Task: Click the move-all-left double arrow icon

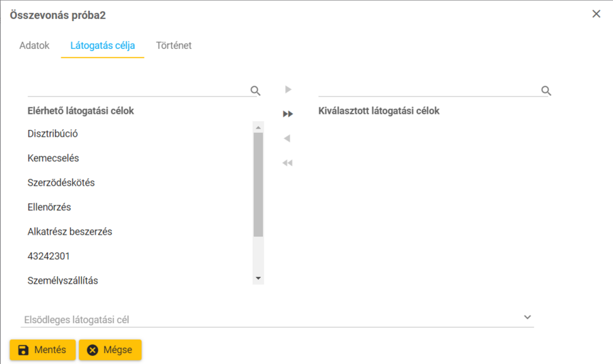Action: pyautogui.click(x=287, y=163)
